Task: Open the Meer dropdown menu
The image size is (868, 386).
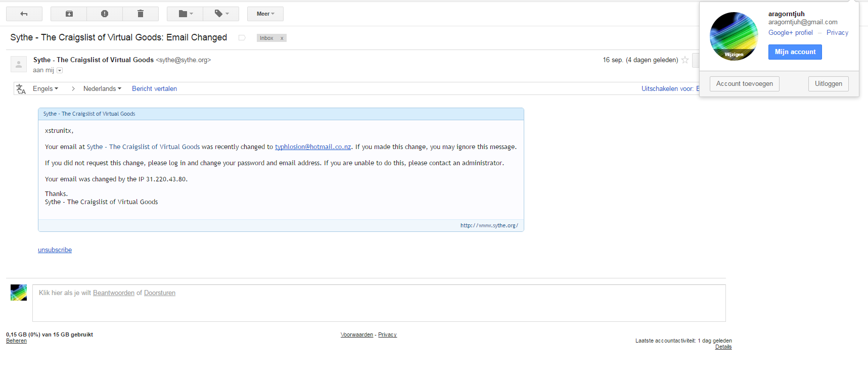Action: point(265,14)
